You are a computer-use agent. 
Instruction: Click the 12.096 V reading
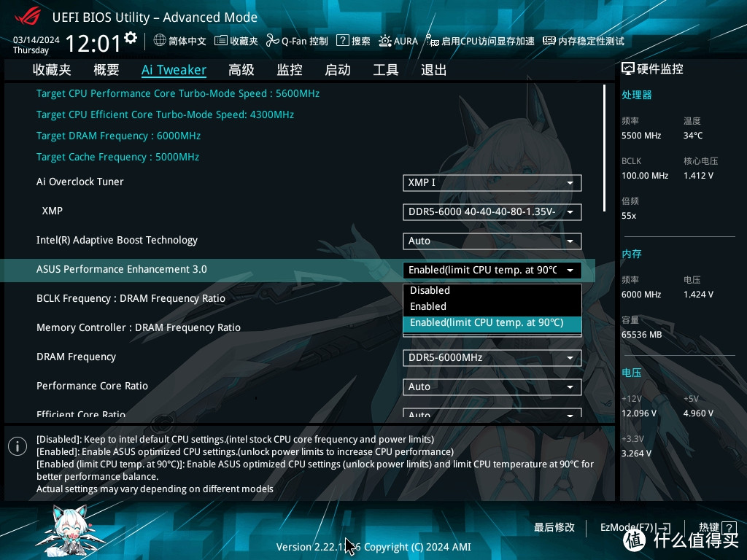tap(639, 413)
